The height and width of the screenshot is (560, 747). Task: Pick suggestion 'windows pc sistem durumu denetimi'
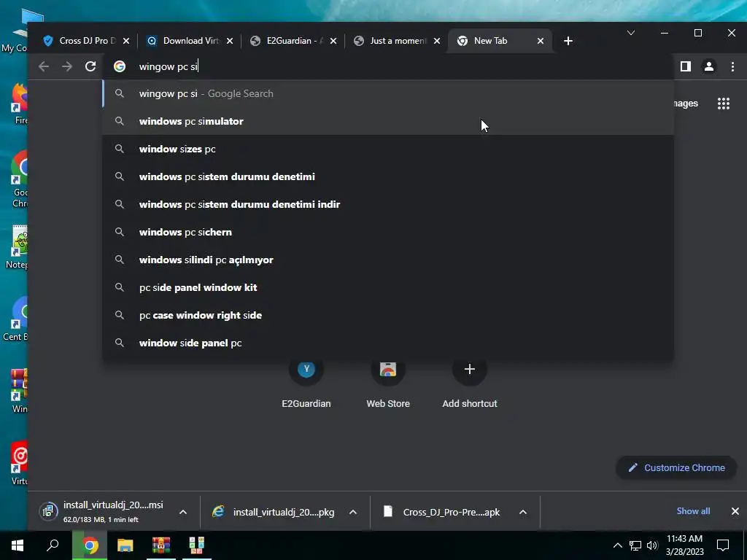pos(388,176)
